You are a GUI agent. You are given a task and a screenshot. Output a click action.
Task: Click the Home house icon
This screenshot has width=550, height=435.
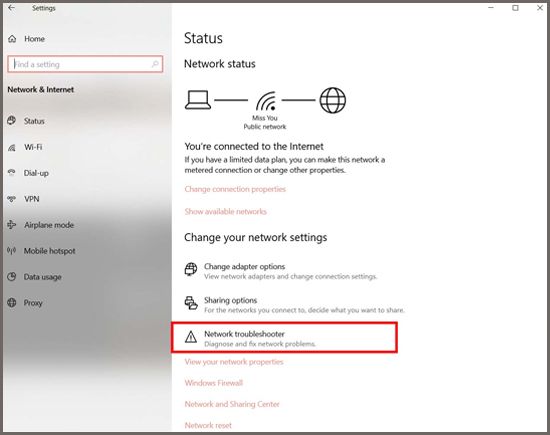pyautogui.click(x=12, y=39)
